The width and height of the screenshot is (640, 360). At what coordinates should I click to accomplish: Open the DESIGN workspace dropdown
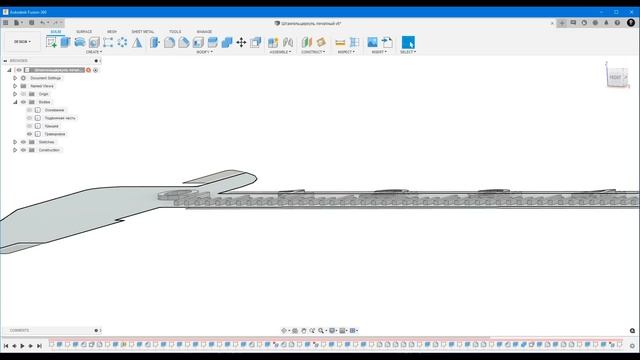coord(22,42)
